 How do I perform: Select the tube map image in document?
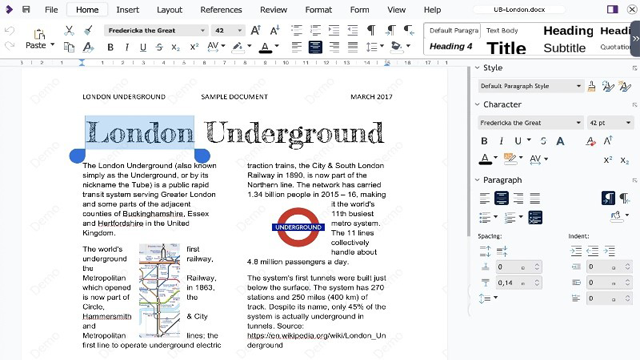tap(159, 291)
